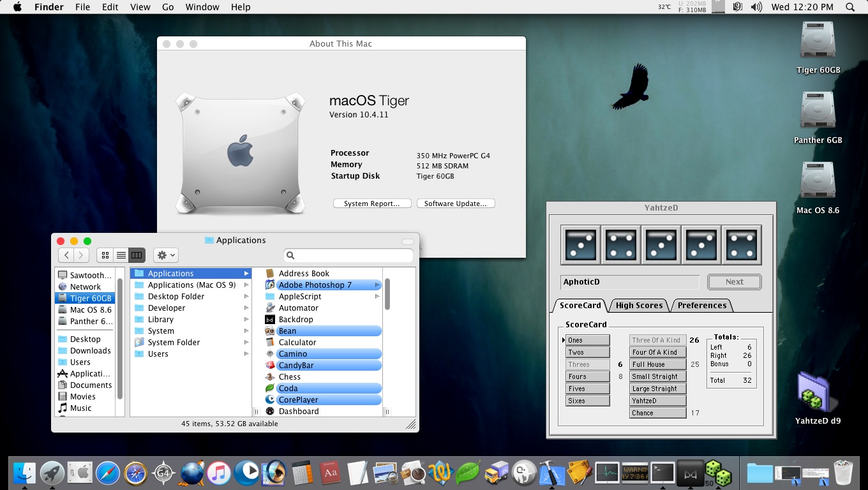868x490 pixels.
Task: Expand Applications (Mac OS 9) folder arrow
Action: 246,285
